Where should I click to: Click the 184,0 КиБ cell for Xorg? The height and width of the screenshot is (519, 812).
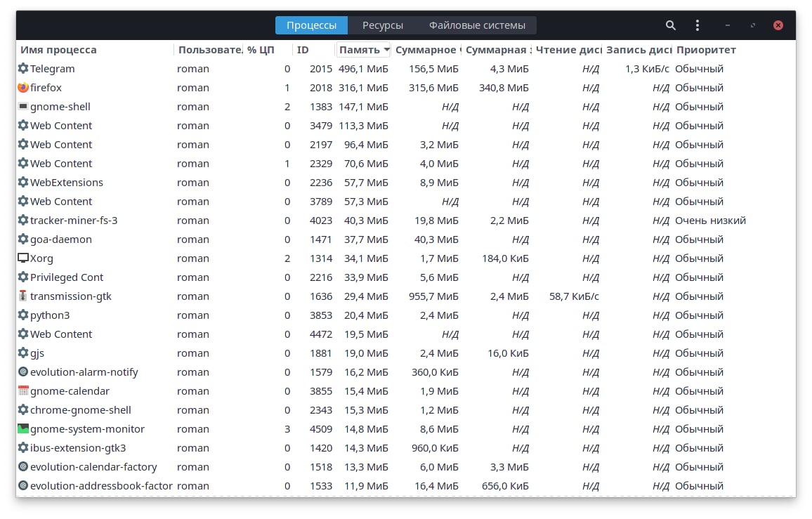(x=506, y=258)
